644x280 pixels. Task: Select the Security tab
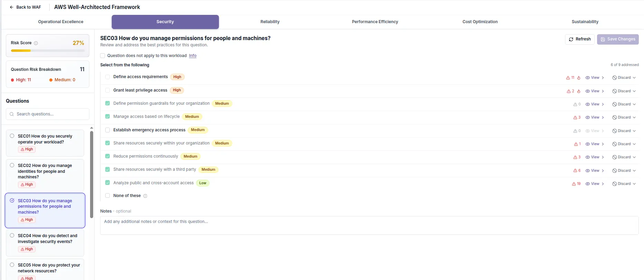point(165,22)
